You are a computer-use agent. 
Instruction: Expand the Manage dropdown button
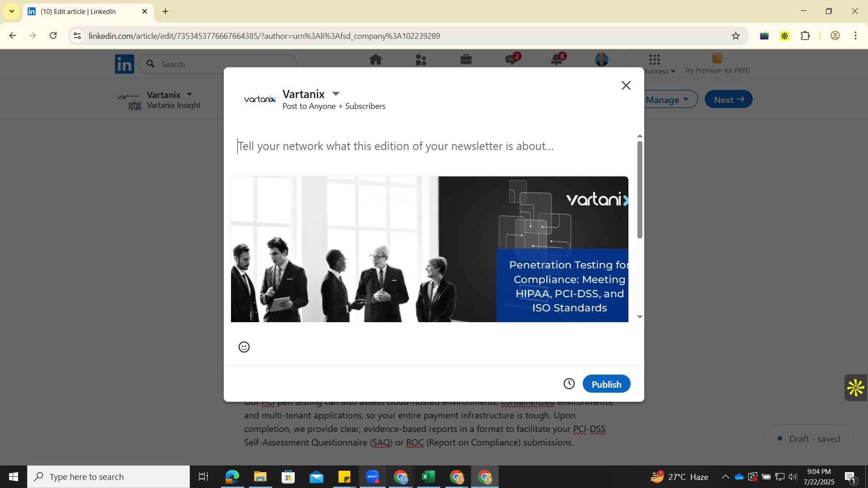667,99
